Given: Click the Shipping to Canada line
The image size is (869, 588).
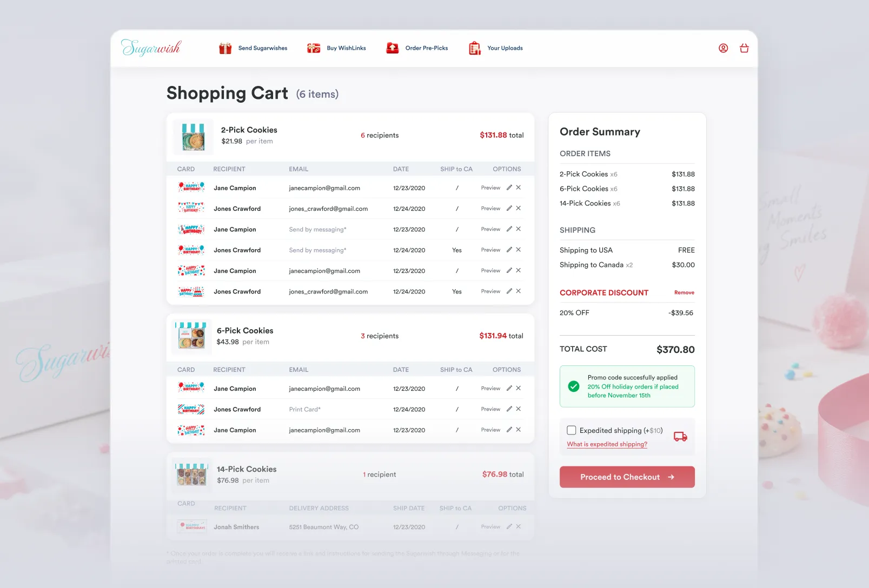Looking at the screenshot, I should pyautogui.click(x=627, y=265).
